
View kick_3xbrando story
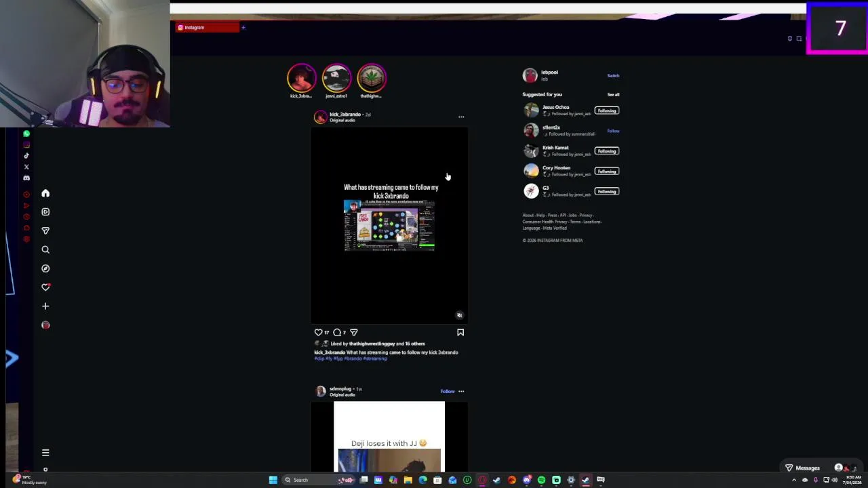pyautogui.click(x=301, y=79)
